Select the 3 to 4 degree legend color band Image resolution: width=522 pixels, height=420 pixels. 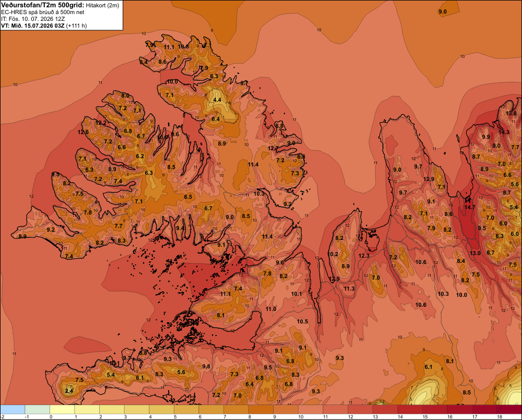click(x=137, y=410)
